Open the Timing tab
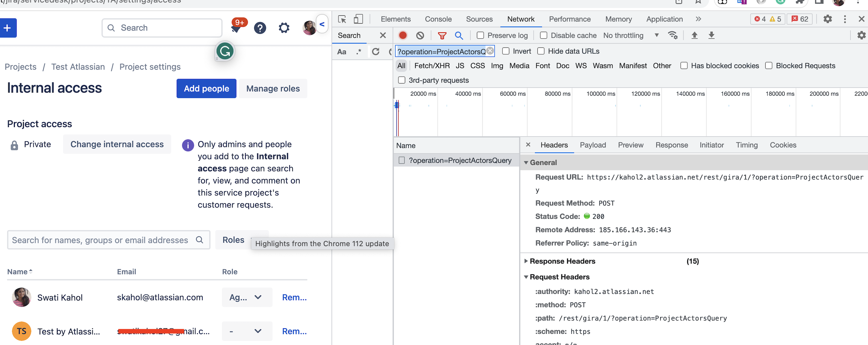Image resolution: width=868 pixels, height=345 pixels. pos(746,145)
